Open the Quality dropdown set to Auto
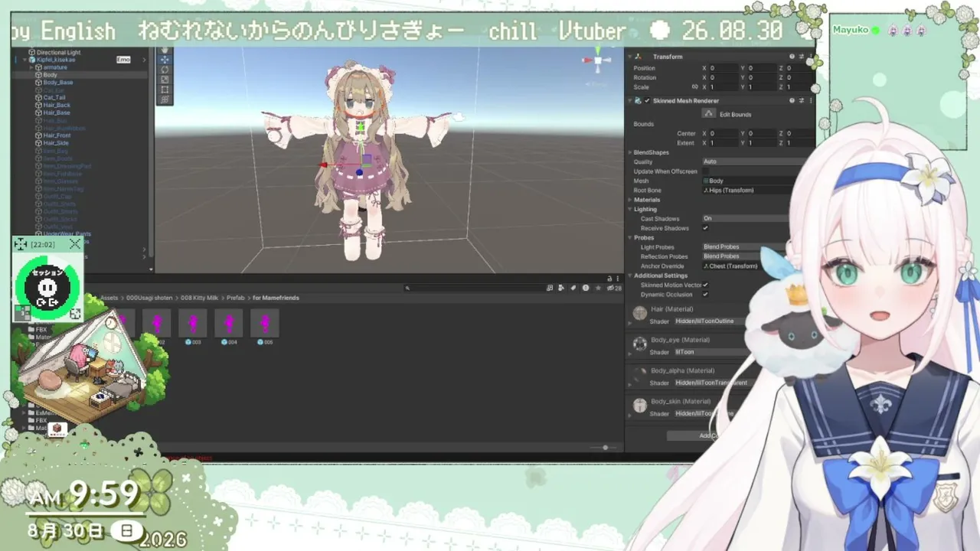The width and height of the screenshot is (980, 551). pos(754,161)
